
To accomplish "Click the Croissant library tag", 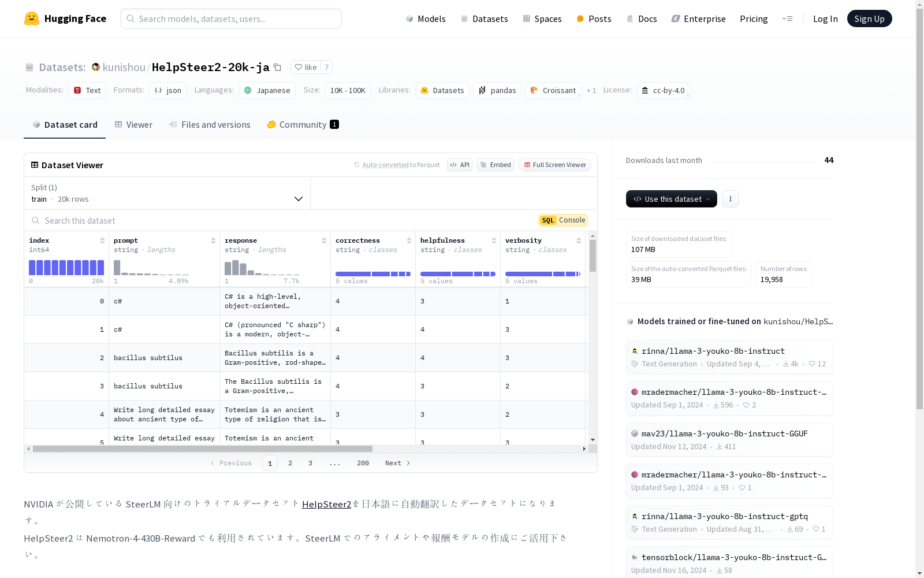I will point(553,90).
